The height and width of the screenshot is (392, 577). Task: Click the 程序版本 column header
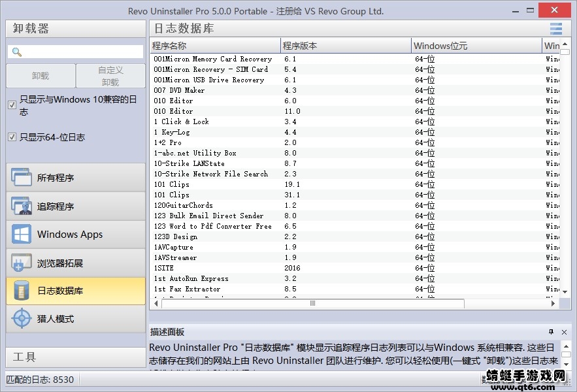coord(345,46)
